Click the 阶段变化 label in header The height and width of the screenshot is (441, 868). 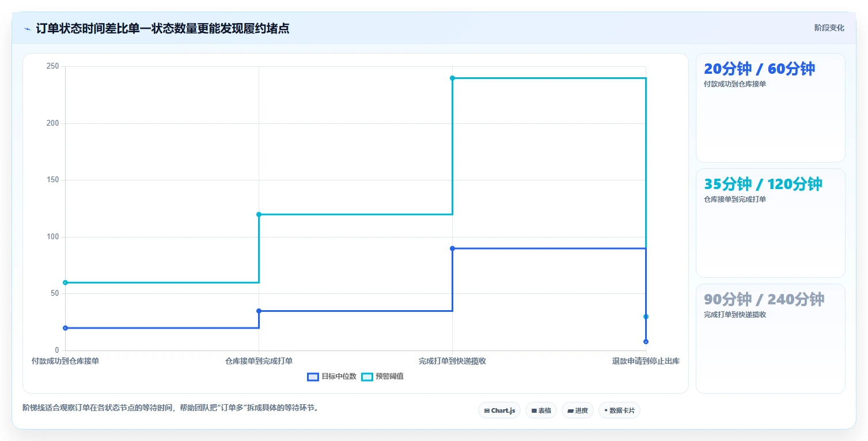click(x=829, y=28)
